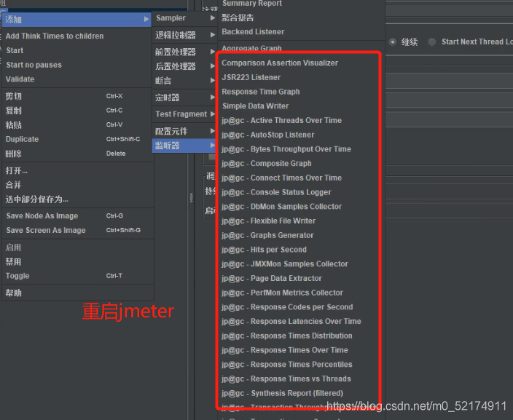Open the 添加 submenu
The image size is (513, 420).
pyautogui.click(x=77, y=20)
